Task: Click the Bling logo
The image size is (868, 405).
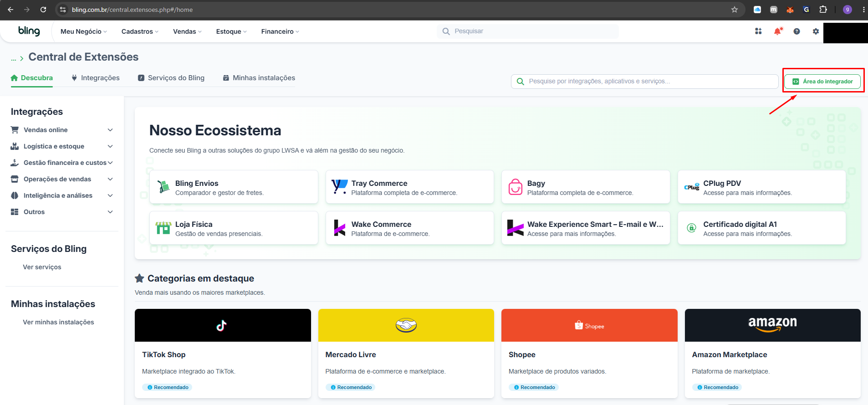Action: click(x=29, y=31)
